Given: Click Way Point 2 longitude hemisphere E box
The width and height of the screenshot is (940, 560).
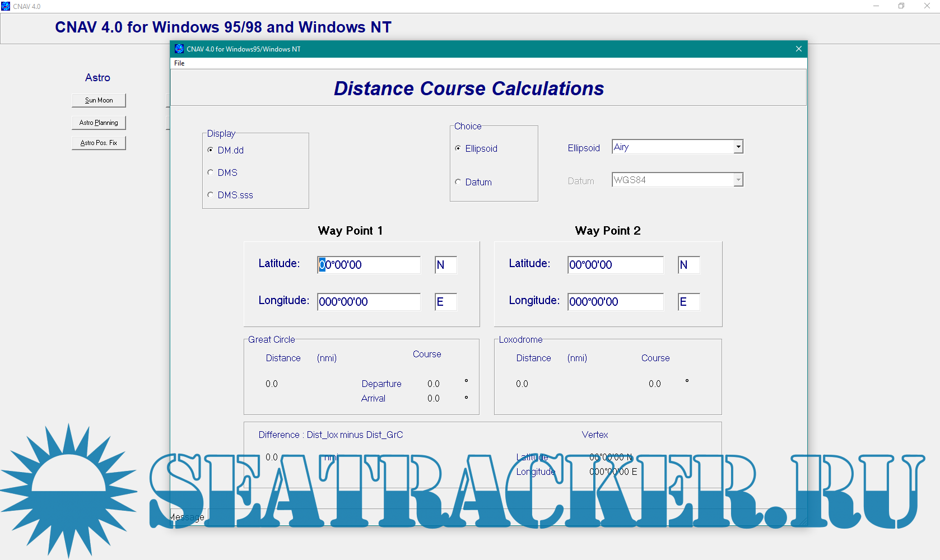Looking at the screenshot, I should pyautogui.click(x=688, y=302).
